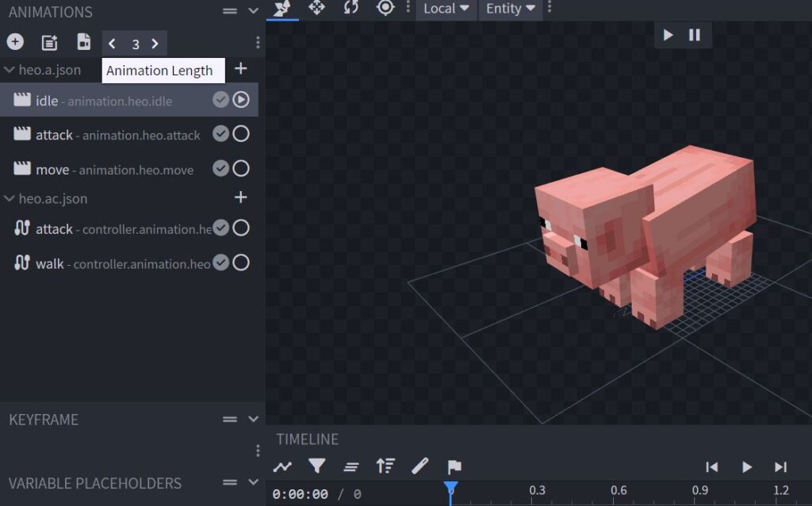Select the attack animation.heo.attack row

(x=129, y=135)
